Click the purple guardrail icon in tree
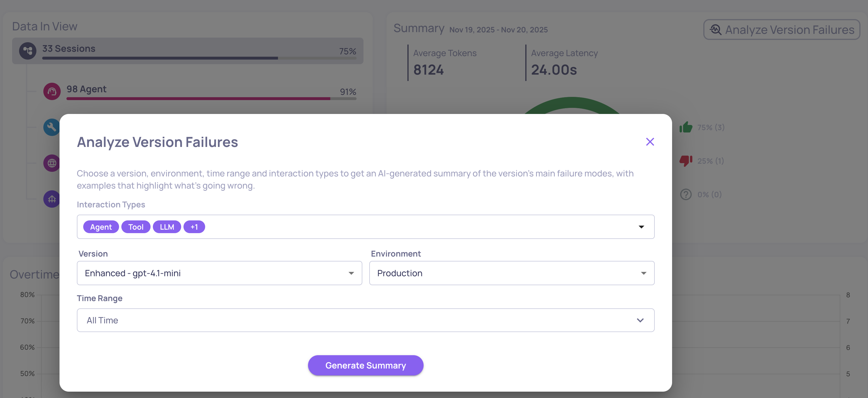This screenshot has width=868, height=398. [x=51, y=199]
